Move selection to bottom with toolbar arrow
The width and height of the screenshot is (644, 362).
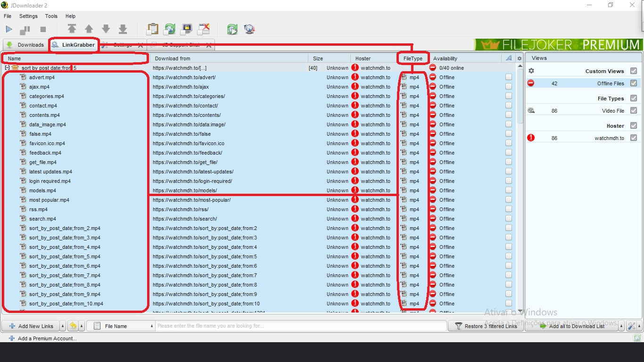123,29
